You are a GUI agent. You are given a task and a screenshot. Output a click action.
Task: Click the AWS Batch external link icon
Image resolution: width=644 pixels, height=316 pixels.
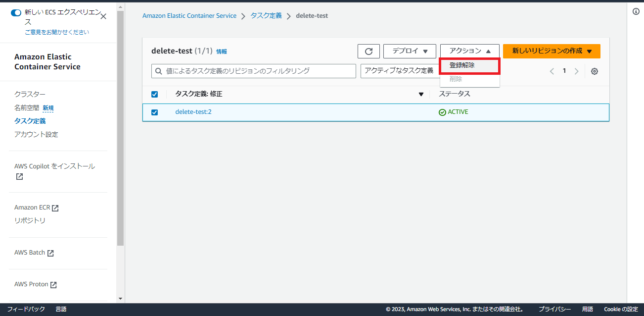tap(50, 252)
